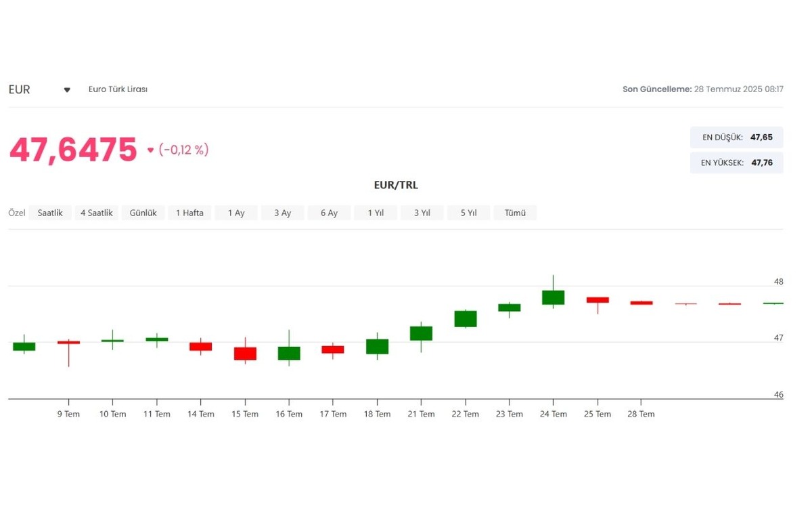
Task: Select the 4 Saatlik time range
Action: (x=97, y=213)
